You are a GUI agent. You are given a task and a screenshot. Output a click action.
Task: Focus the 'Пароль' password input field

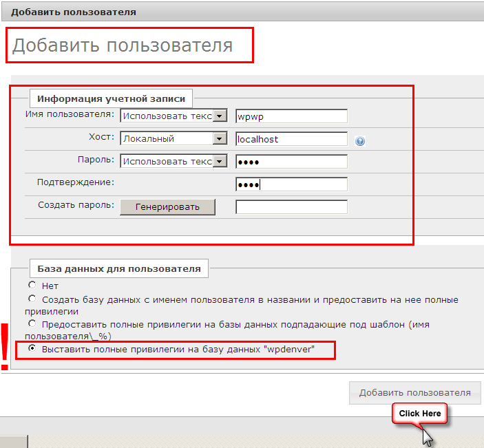point(291,162)
